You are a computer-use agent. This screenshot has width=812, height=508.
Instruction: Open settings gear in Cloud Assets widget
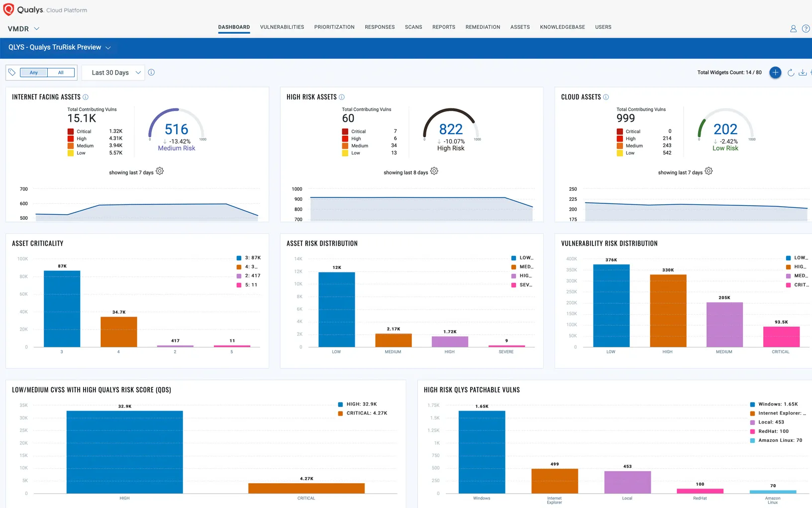pyautogui.click(x=709, y=171)
